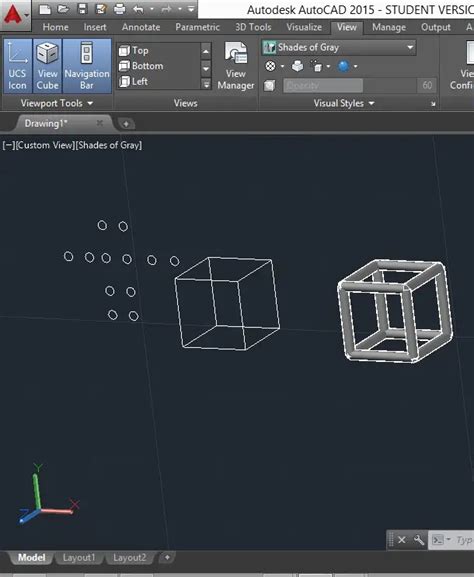Viewport: 474px width, 577px height.
Task: Click the views list scroll up arrow
Action: (x=206, y=52)
